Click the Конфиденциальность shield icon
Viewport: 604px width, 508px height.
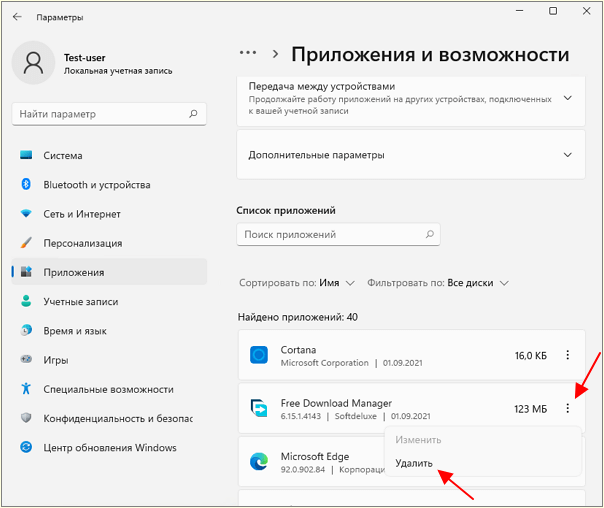pos(26,417)
